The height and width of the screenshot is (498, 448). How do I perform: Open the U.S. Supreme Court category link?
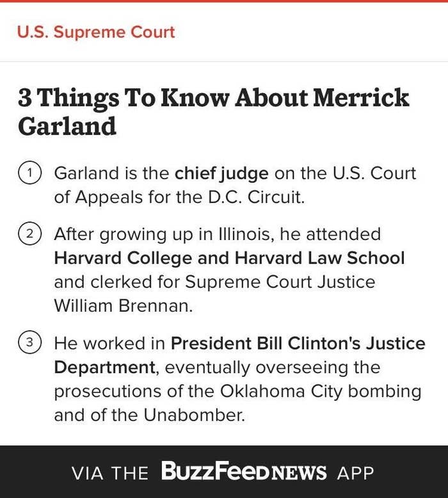[x=96, y=32]
